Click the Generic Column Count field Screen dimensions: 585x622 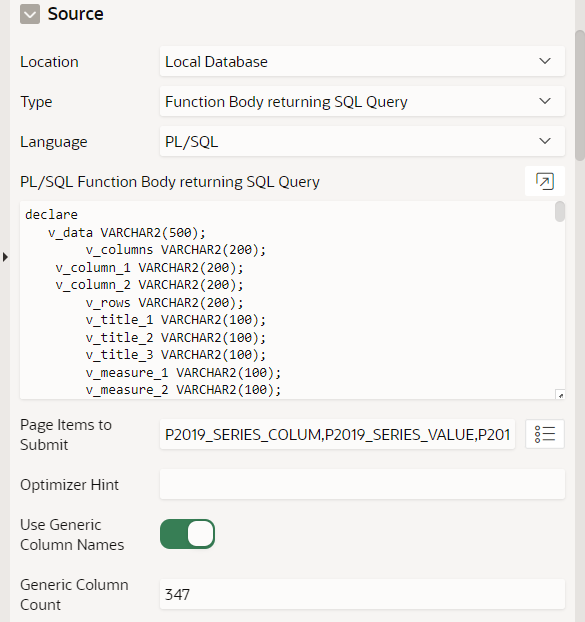pos(362,594)
